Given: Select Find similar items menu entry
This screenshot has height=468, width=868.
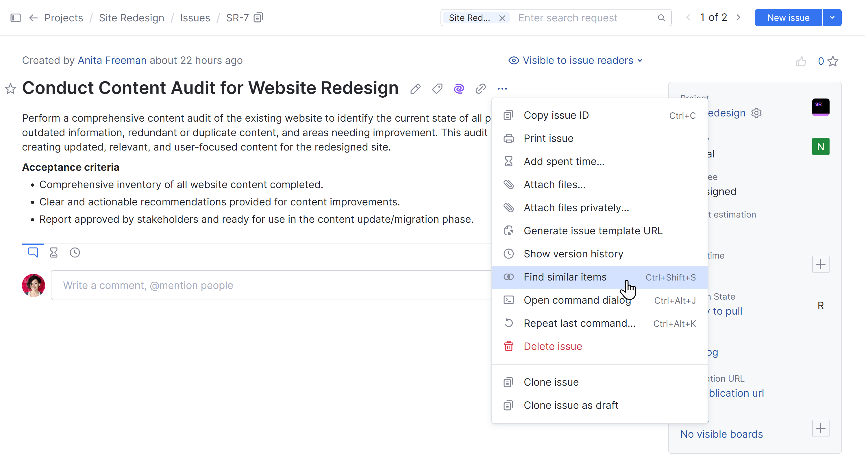Looking at the screenshot, I should coord(565,277).
